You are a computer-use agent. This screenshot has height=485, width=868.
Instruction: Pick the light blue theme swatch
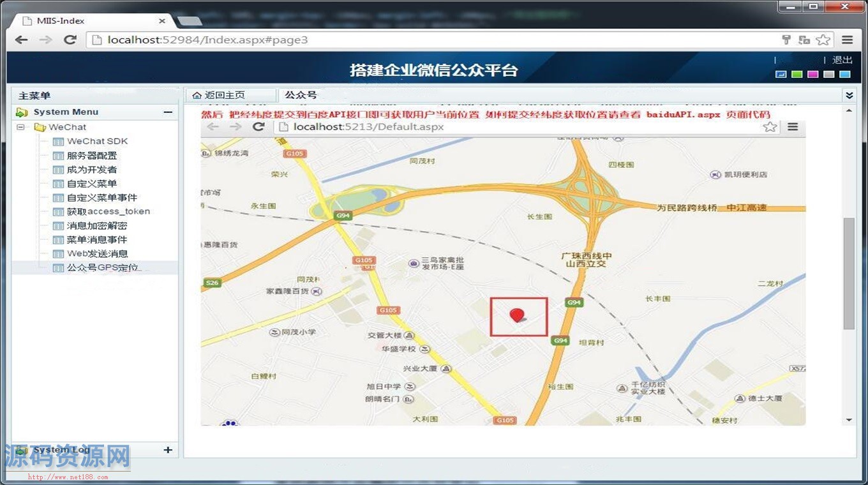point(845,74)
